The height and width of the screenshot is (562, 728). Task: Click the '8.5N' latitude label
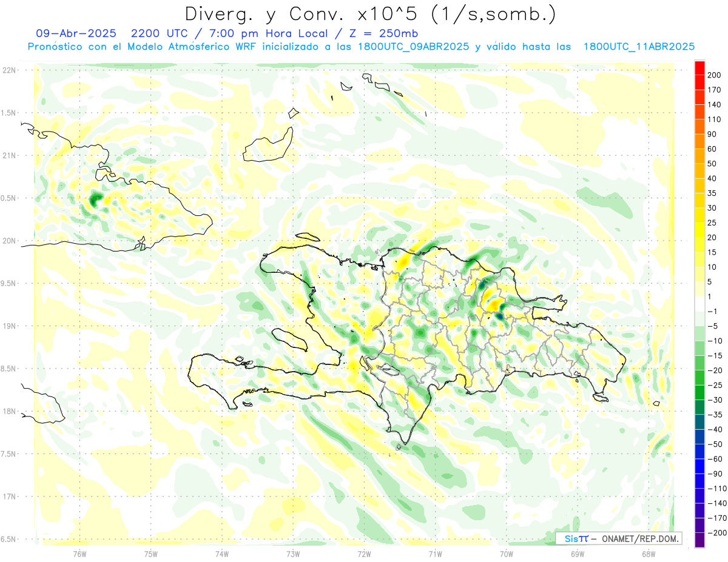click(8, 369)
